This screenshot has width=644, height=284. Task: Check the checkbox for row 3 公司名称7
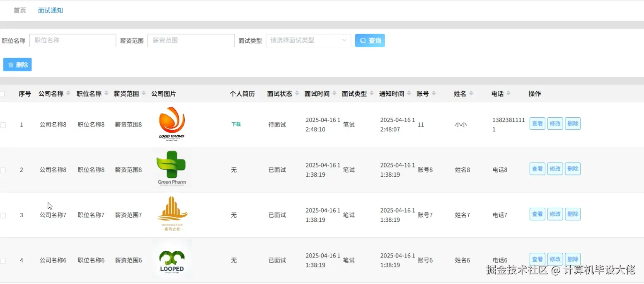(x=3, y=215)
